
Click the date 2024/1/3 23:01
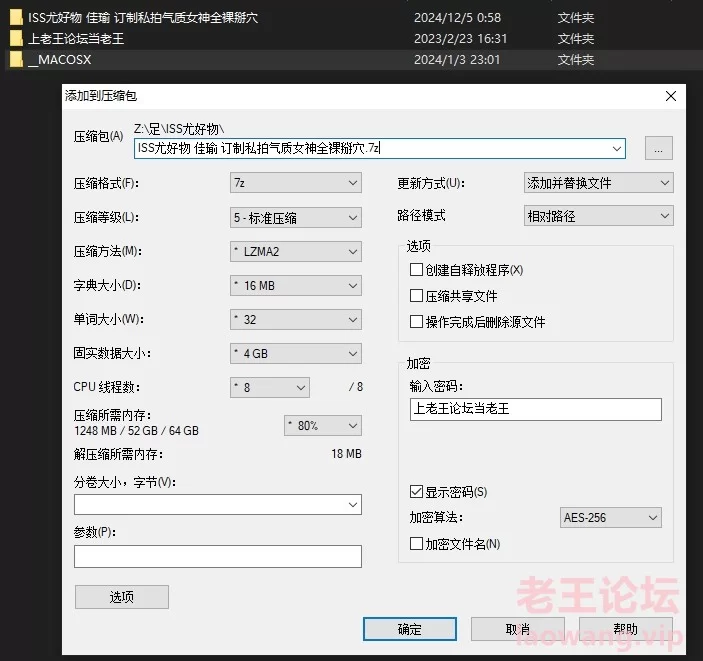(457, 60)
